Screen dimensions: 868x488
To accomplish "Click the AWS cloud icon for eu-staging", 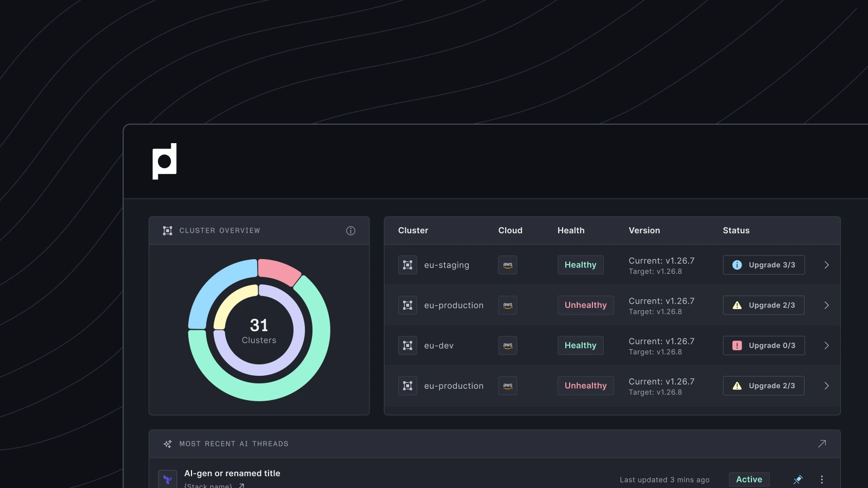I will point(508,265).
